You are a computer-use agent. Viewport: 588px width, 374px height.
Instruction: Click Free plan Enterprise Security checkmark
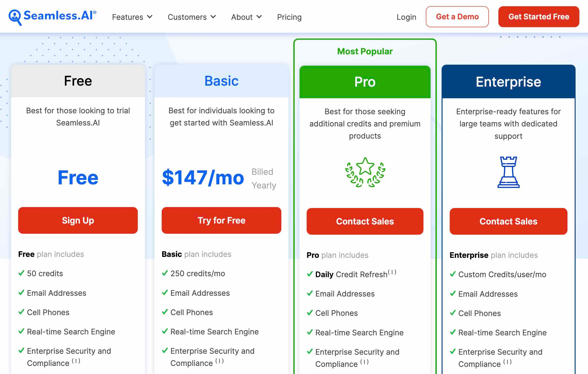21,351
